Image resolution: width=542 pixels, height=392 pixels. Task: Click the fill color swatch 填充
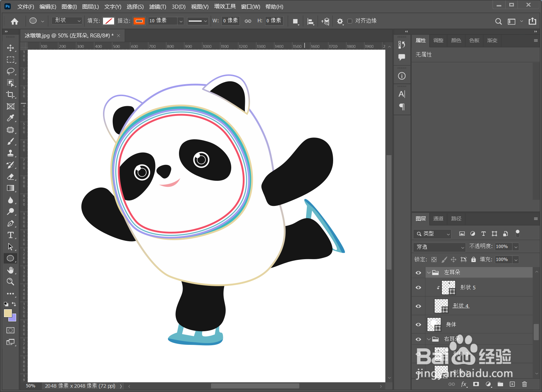(108, 21)
